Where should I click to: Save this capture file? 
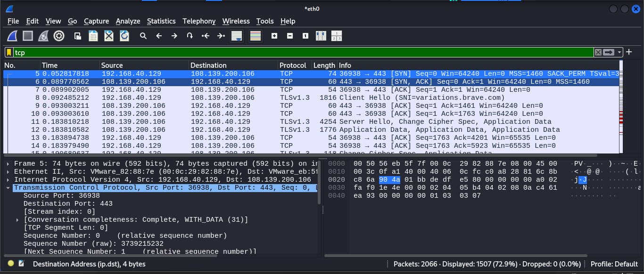[93, 36]
